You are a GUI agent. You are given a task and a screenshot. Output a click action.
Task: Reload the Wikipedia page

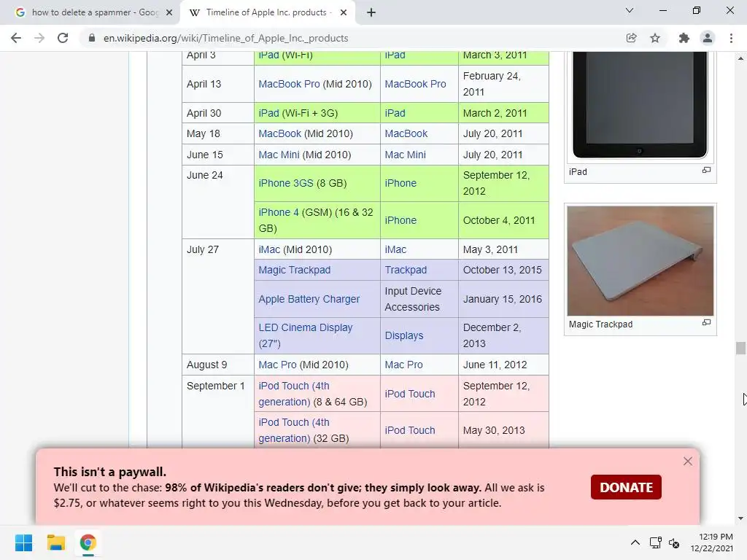pos(63,38)
